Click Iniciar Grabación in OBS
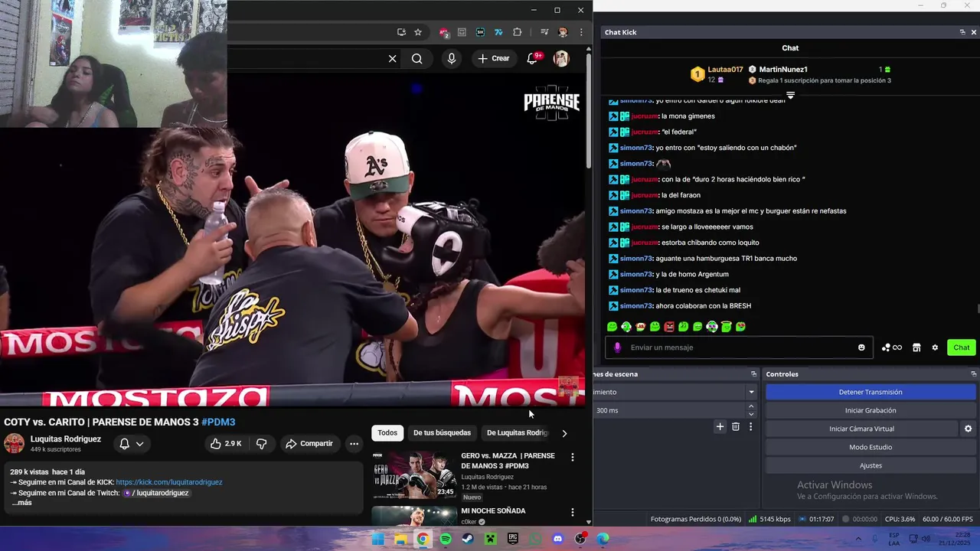980x551 pixels. point(871,410)
